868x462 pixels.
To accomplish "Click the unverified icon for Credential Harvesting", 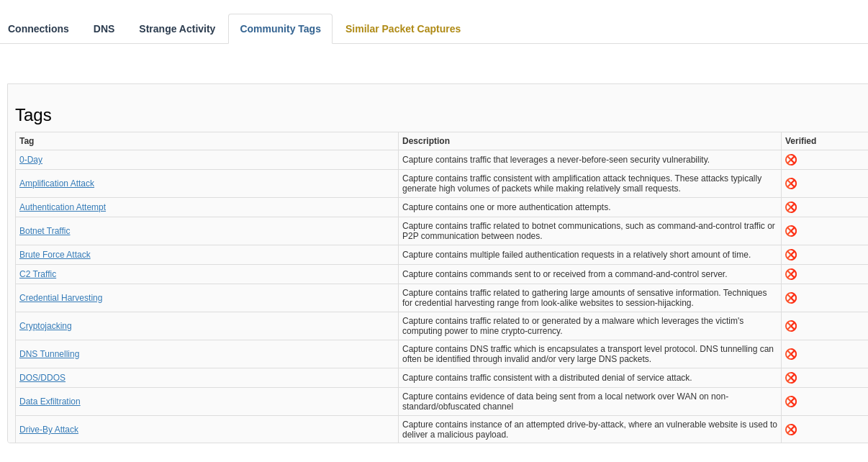I will [791, 298].
